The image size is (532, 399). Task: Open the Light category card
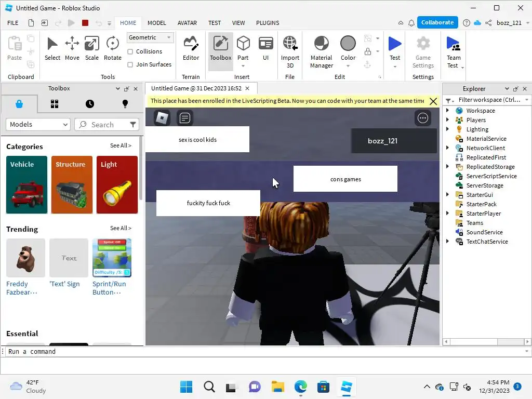point(117,185)
